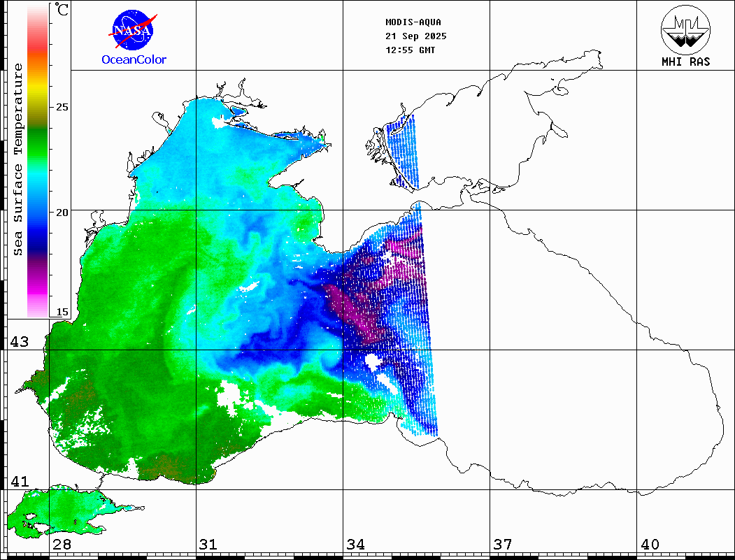Select longitude label 40

[x=650, y=544]
